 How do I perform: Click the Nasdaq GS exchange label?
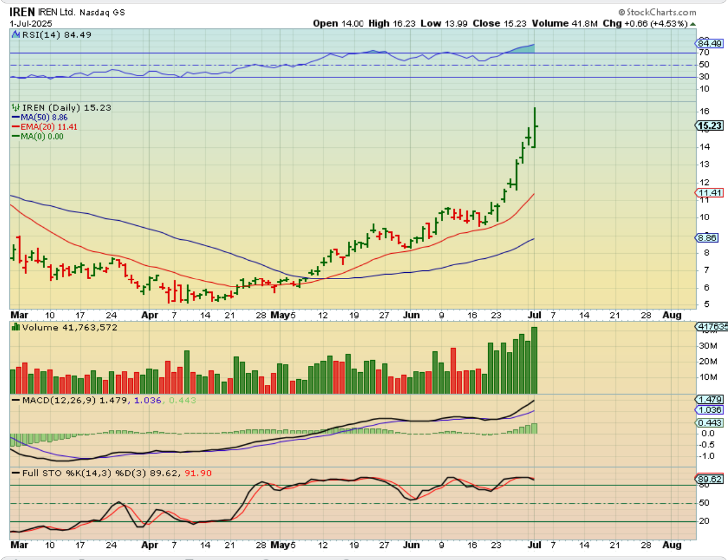(102, 12)
